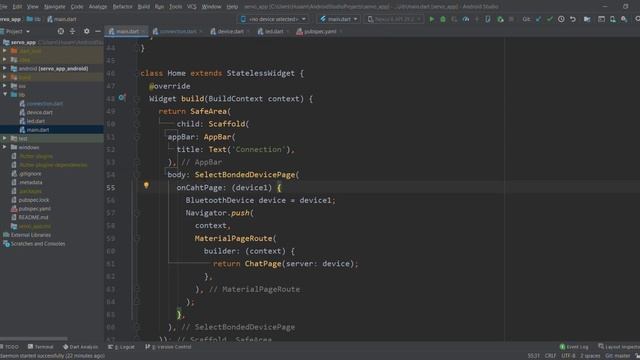
Task: Click the intention lightbulb icon on line 55
Action: pos(146,186)
